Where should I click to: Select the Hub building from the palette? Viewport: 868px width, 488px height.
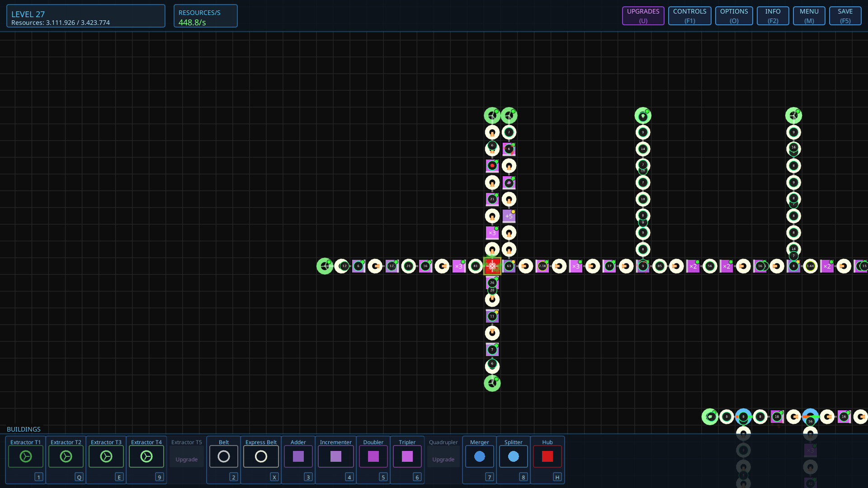coord(547,456)
